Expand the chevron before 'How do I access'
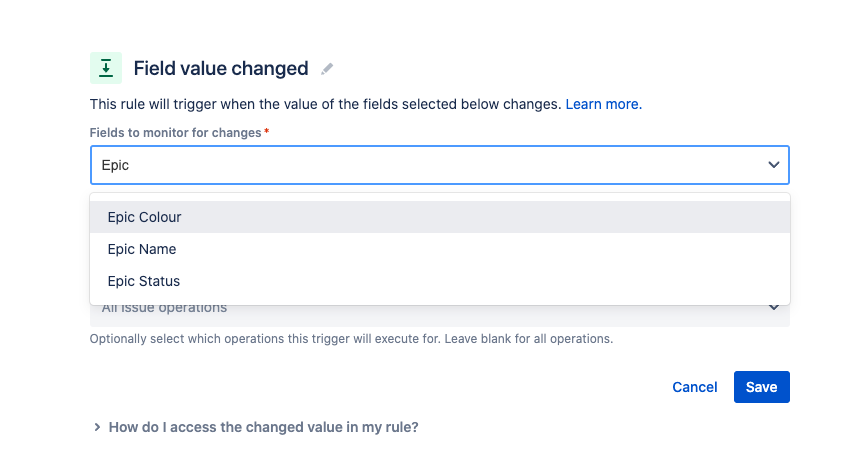 [x=97, y=427]
